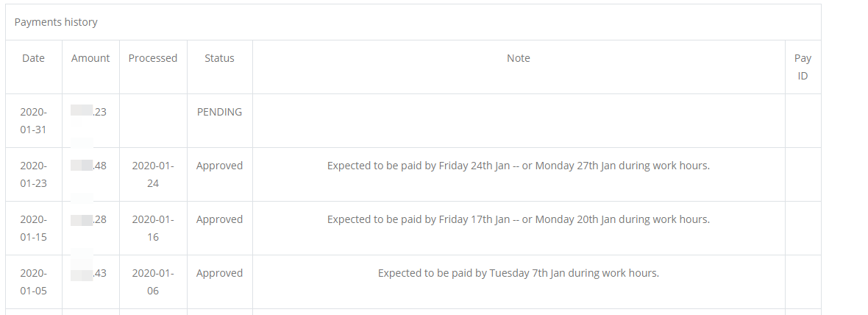The width and height of the screenshot is (868, 315).
Task: Click the Approved status for 2020-01-23 payment
Action: (219, 166)
